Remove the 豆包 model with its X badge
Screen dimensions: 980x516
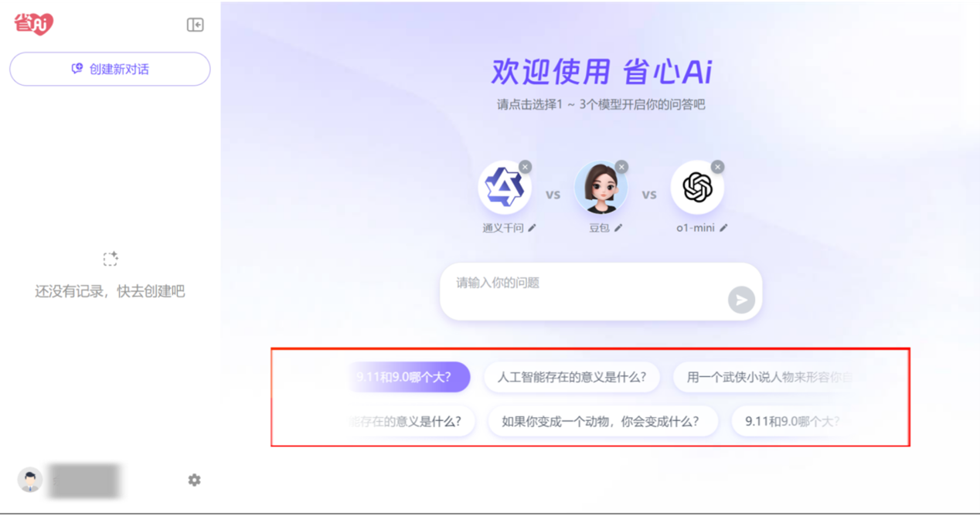[621, 167]
